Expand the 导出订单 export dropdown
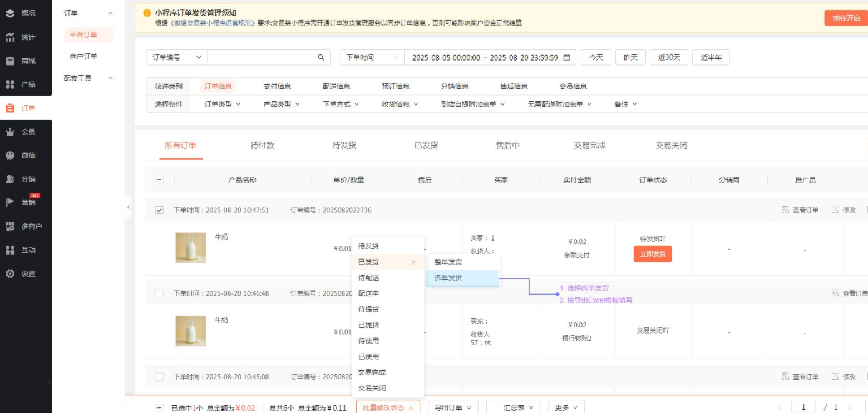 [453, 407]
